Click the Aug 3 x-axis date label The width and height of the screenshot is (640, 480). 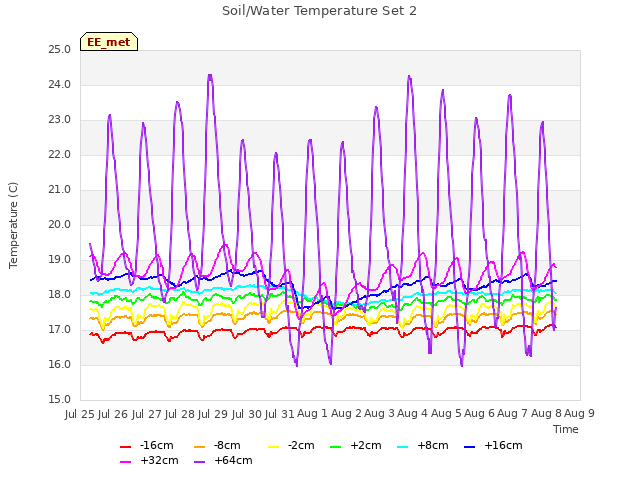pyautogui.click(x=379, y=413)
